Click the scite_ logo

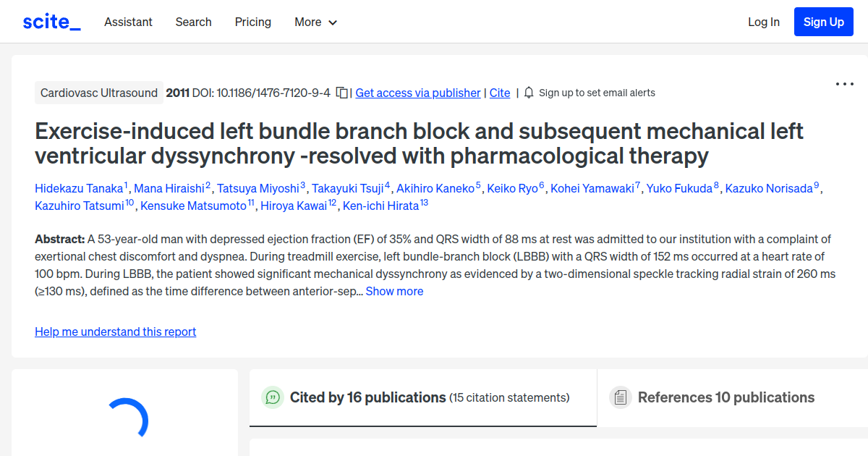[51, 21]
